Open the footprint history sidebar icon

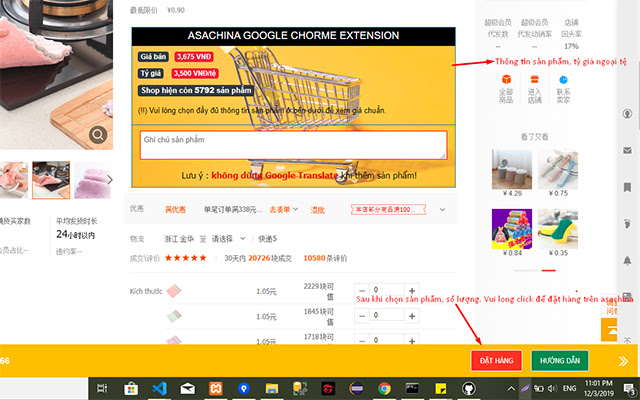627,224
